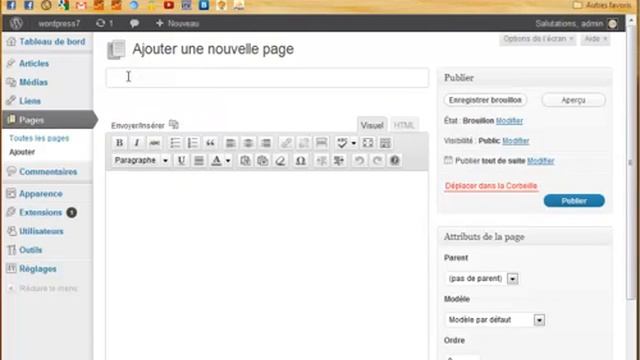Apply strikethrough with the ABC button
This screenshot has height=360, width=640.
point(154,143)
